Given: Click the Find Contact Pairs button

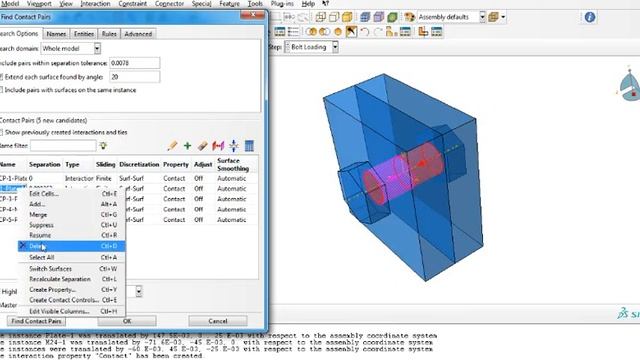Looking at the screenshot, I should click(x=36, y=321).
